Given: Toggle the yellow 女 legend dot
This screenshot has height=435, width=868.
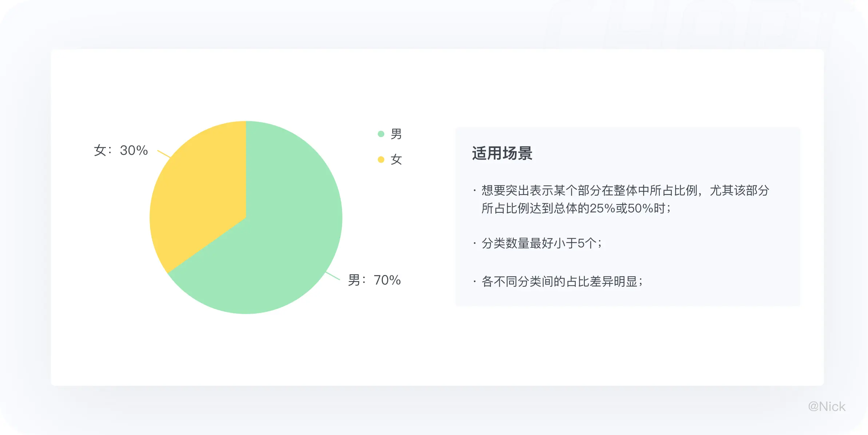Looking at the screenshot, I should [381, 160].
